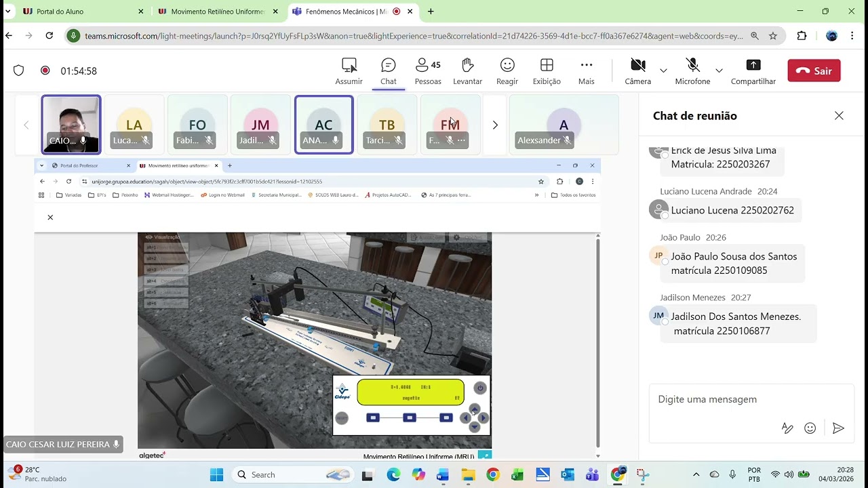
Task: Open the tab search dropdown arrow
Action: coord(8,12)
